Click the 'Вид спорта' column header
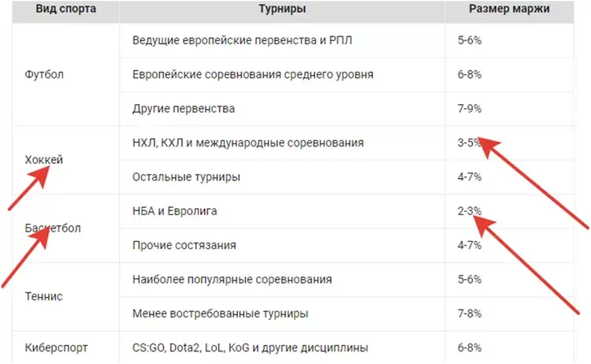The width and height of the screenshot is (591, 364). coord(66,9)
